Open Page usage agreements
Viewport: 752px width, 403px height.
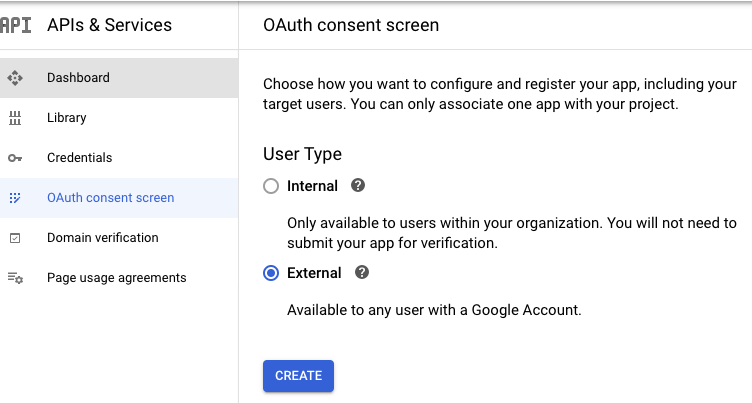[116, 278]
